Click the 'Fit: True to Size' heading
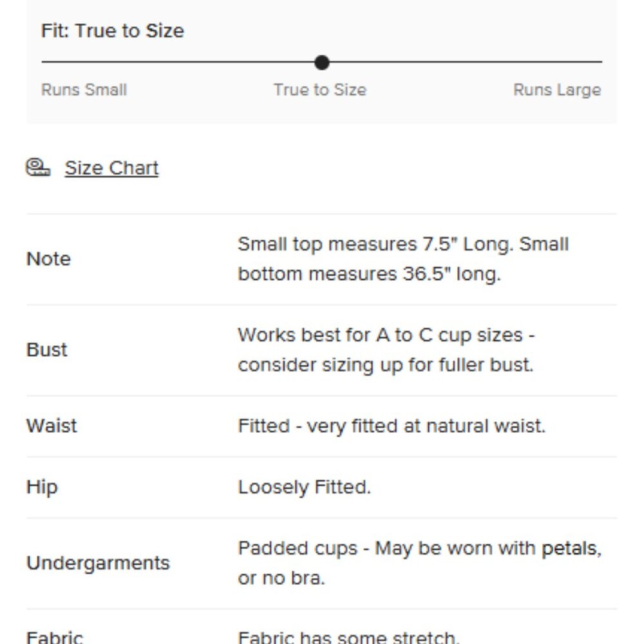The width and height of the screenshot is (644, 644). pyautogui.click(x=113, y=31)
